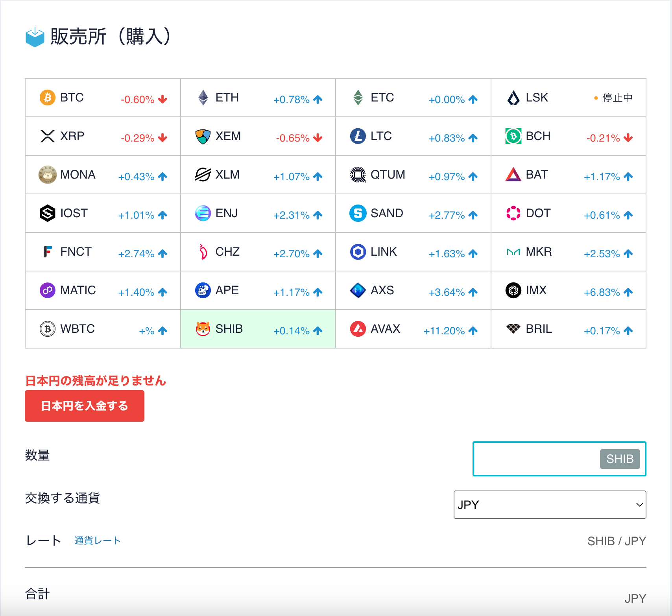Click the 交換する通貨 label
The height and width of the screenshot is (616, 672).
(63, 498)
